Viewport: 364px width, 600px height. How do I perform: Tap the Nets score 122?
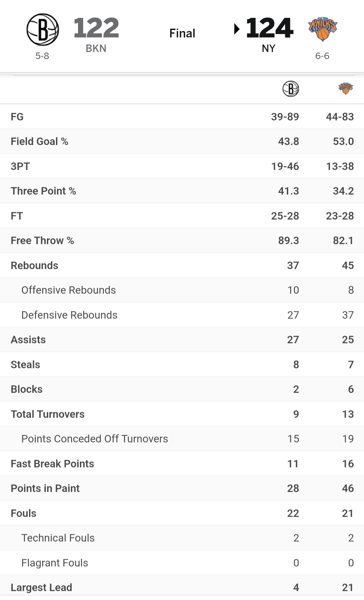click(x=96, y=28)
